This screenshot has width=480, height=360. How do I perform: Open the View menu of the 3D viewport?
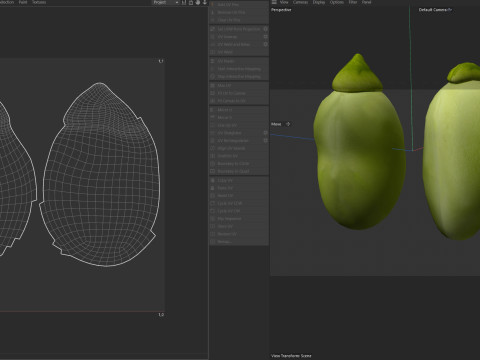(x=284, y=2)
